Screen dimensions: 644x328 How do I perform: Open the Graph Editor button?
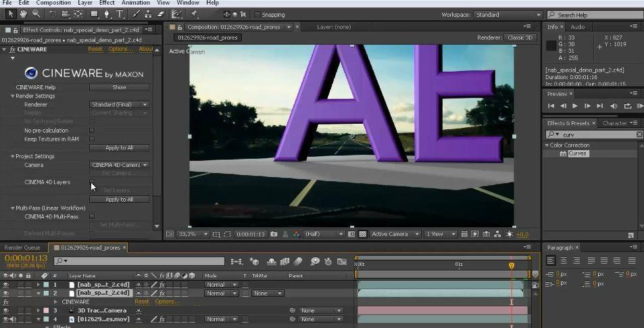[342, 262]
